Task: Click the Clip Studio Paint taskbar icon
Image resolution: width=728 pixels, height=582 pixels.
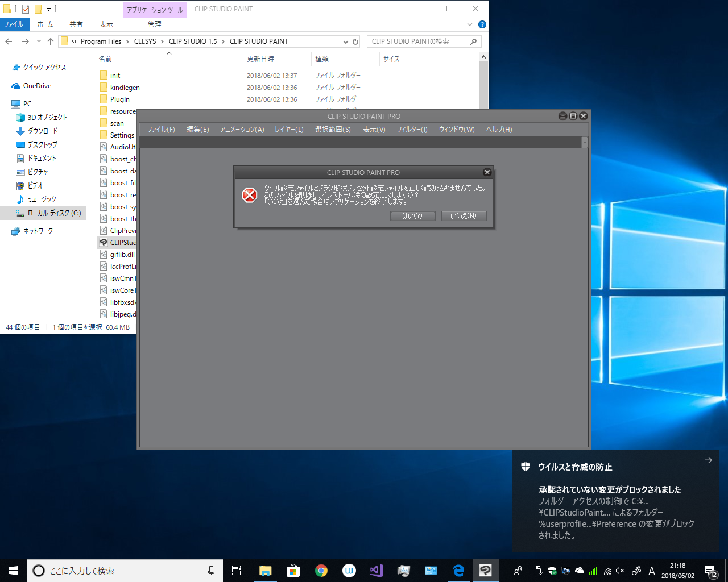Action: tap(486, 571)
